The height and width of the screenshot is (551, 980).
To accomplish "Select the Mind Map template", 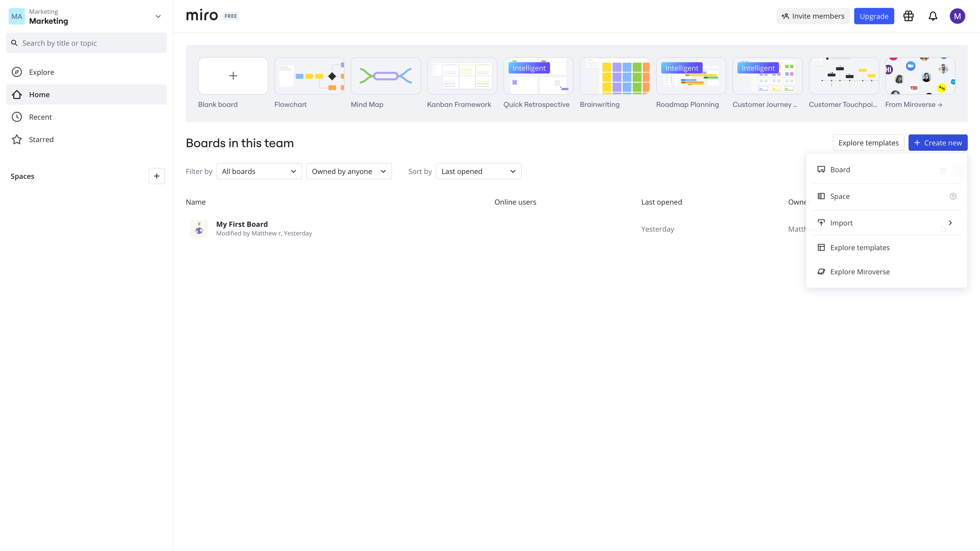I will pyautogui.click(x=385, y=76).
